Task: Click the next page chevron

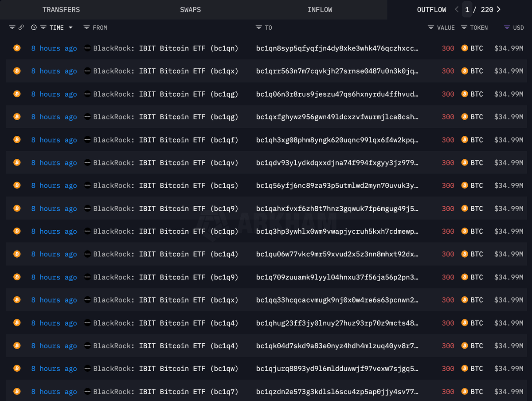Action: [498, 9]
